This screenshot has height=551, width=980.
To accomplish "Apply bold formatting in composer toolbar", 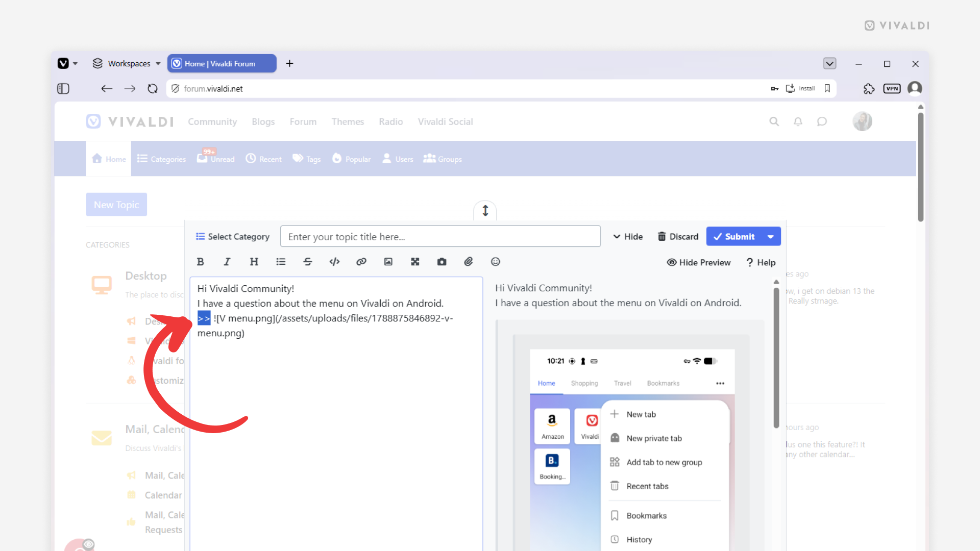I will coord(200,262).
